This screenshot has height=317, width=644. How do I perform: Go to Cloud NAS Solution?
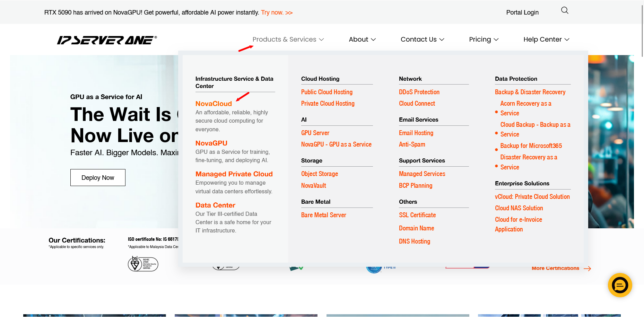point(519,208)
